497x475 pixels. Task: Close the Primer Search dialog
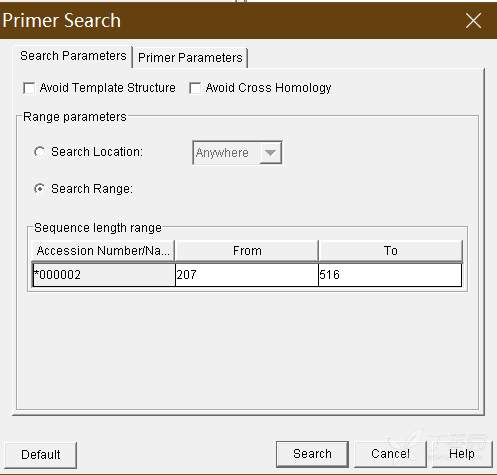[x=473, y=21]
